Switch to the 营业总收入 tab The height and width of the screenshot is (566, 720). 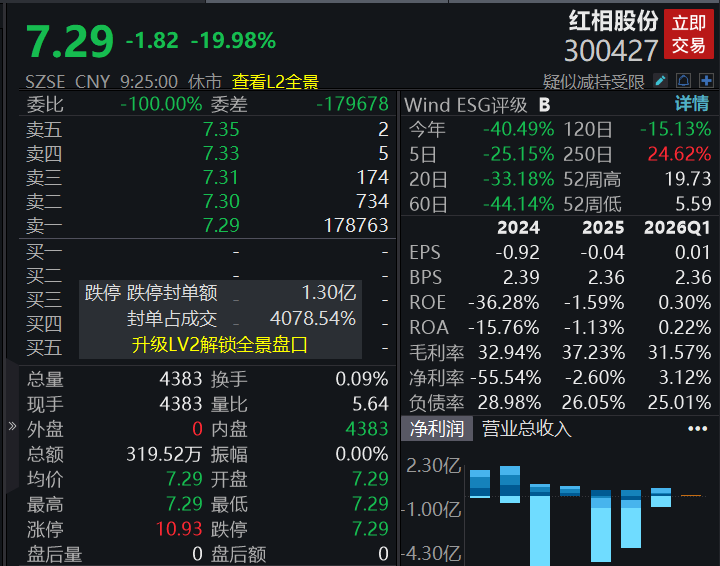(527, 429)
